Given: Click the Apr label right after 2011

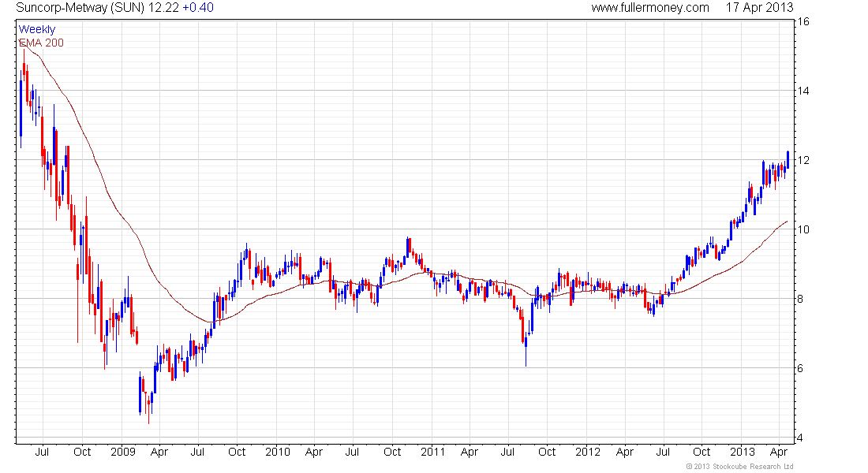Looking at the screenshot, I should [470, 453].
